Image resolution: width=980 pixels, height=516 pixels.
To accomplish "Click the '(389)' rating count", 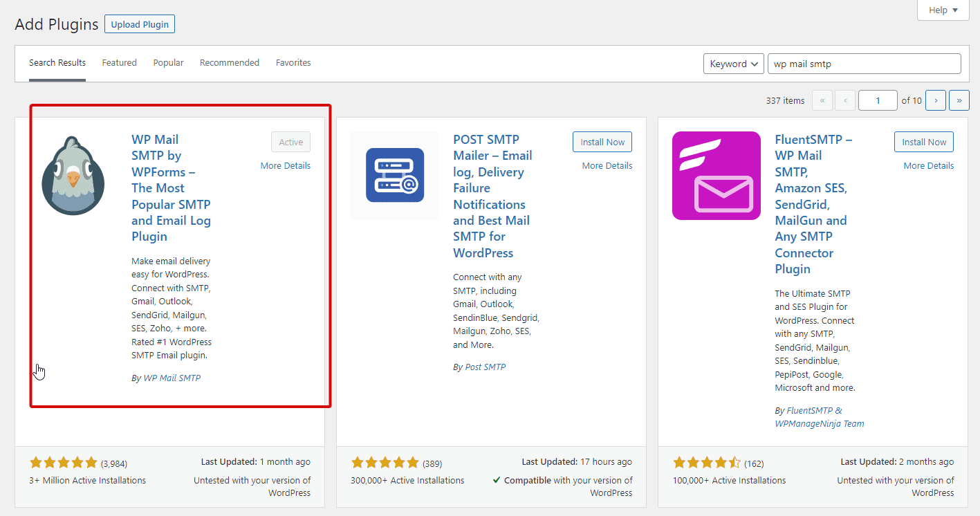I will coord(432,463).
